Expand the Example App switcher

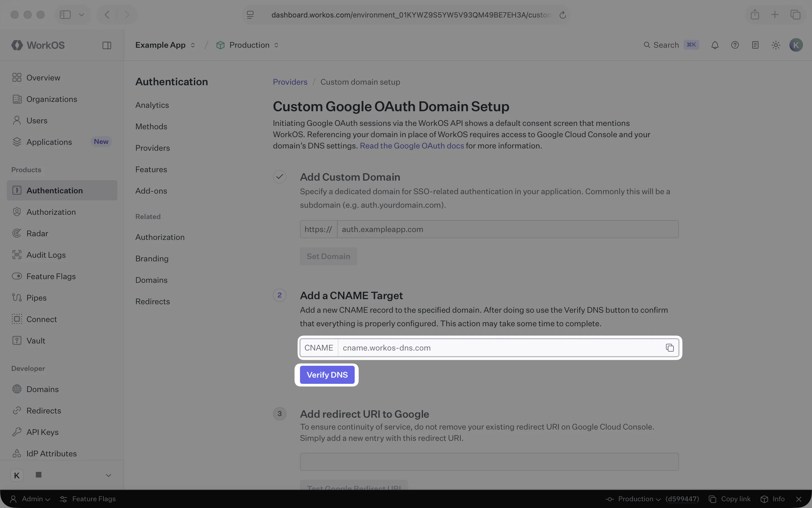pyautogui.click(x=165, y=45)
